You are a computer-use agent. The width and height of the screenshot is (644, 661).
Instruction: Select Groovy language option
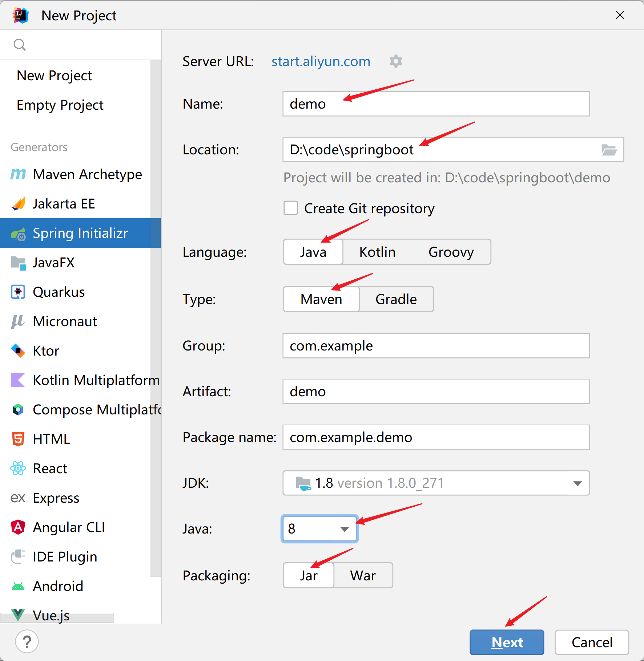[451, 252]
